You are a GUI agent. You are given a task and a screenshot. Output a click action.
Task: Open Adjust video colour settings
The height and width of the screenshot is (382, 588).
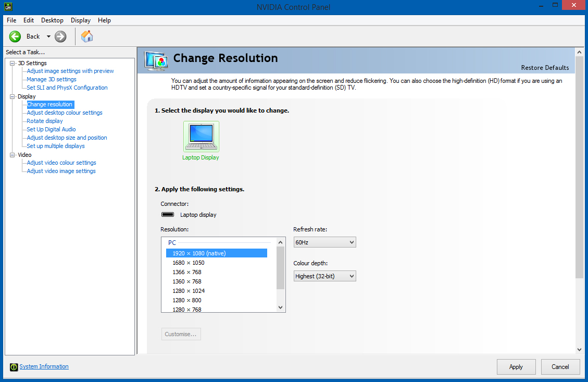coord(61,163)
